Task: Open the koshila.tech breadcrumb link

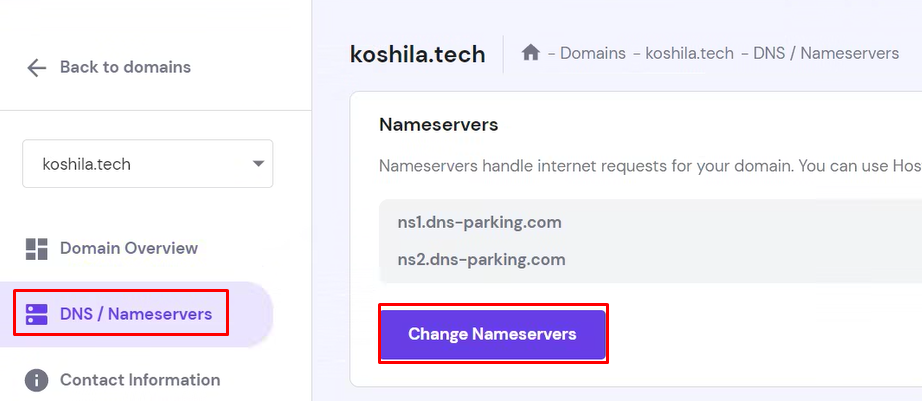Action: [689, 54]
